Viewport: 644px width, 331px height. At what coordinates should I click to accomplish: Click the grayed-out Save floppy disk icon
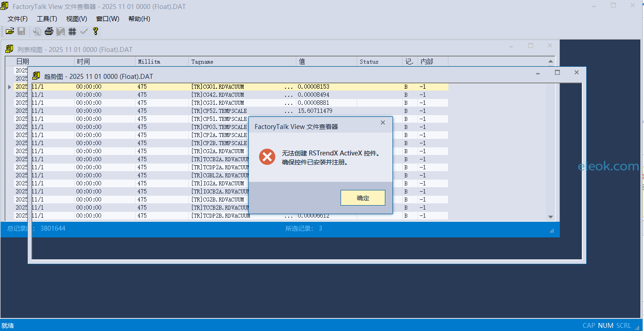[x=21, y=31]
